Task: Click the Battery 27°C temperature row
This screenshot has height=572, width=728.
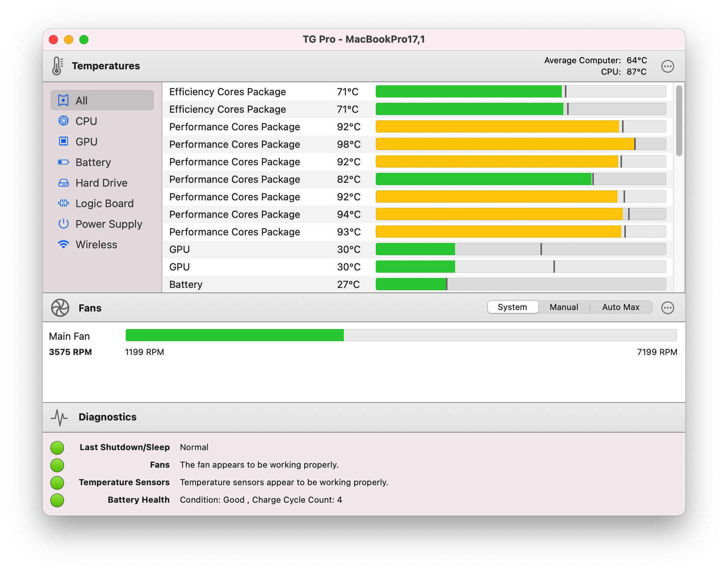Action: 418,284
